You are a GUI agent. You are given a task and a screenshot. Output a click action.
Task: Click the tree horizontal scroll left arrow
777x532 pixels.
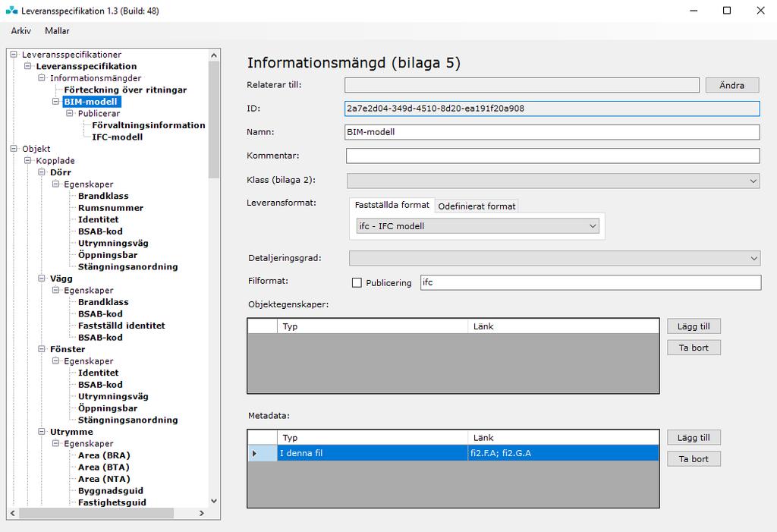coord(13,513)
